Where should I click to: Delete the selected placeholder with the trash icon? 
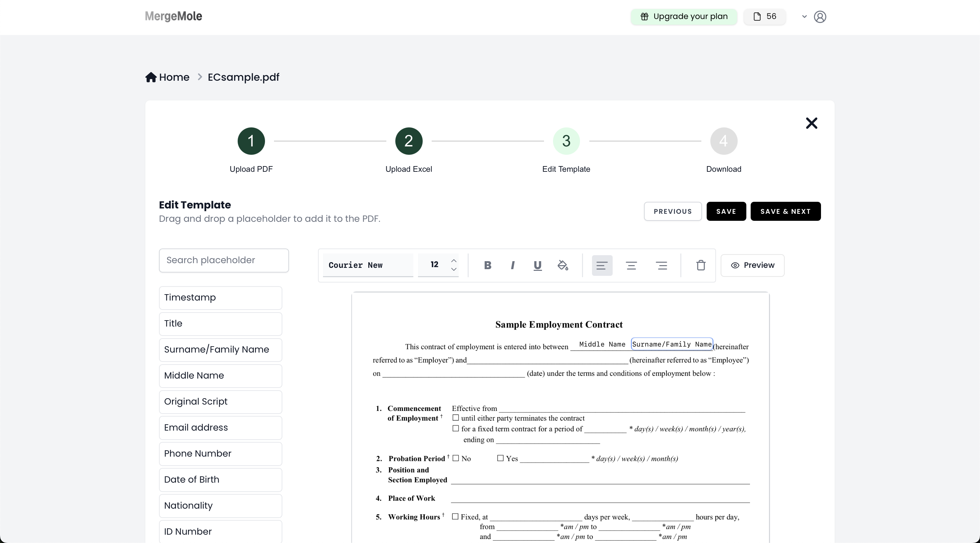coord(701,265)
